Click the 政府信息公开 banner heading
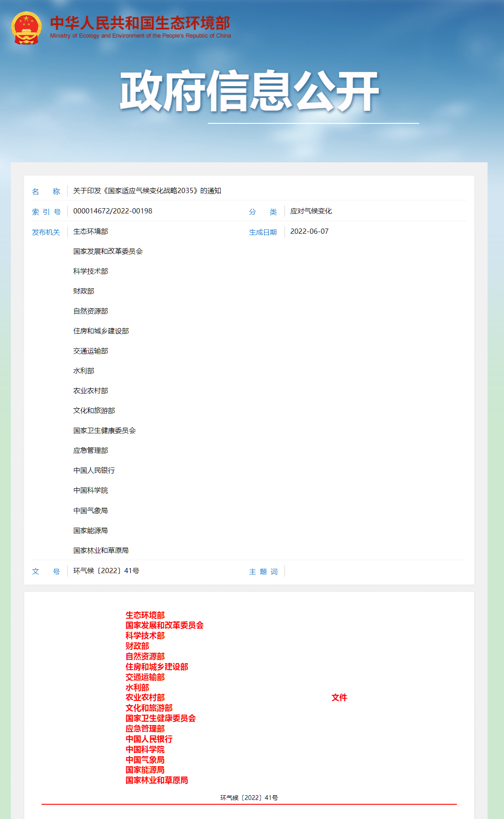This screenshot has width=504, height=819. [x=249, y=91]
